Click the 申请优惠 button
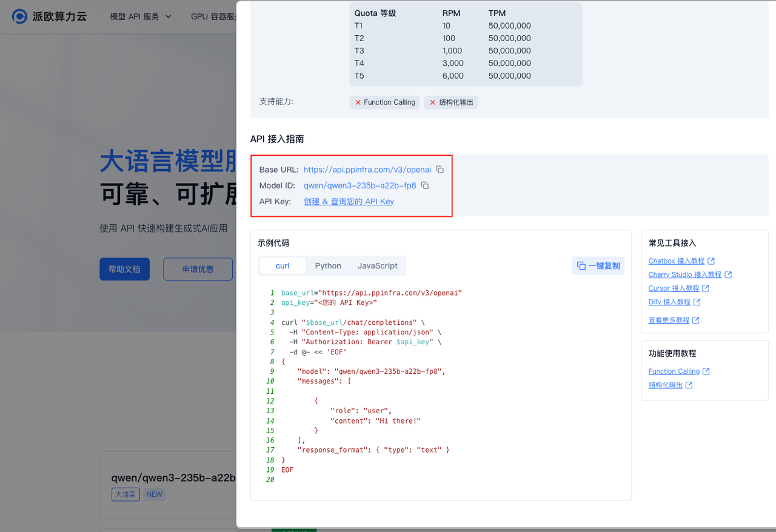 [198, 269]
